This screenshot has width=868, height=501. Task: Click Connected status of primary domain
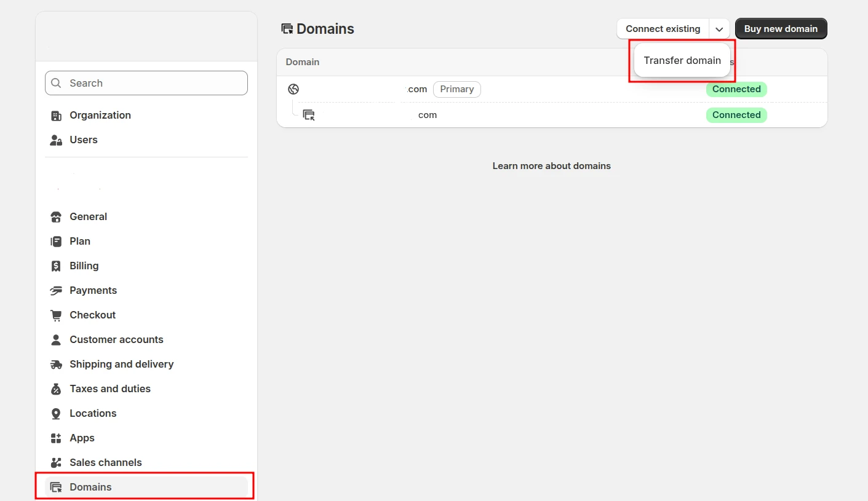point(736,89)
